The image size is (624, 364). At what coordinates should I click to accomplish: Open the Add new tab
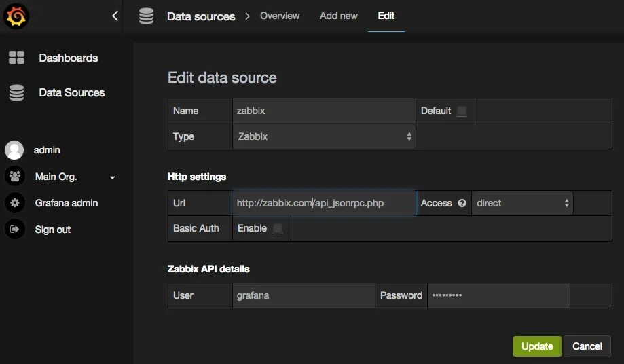339,16
